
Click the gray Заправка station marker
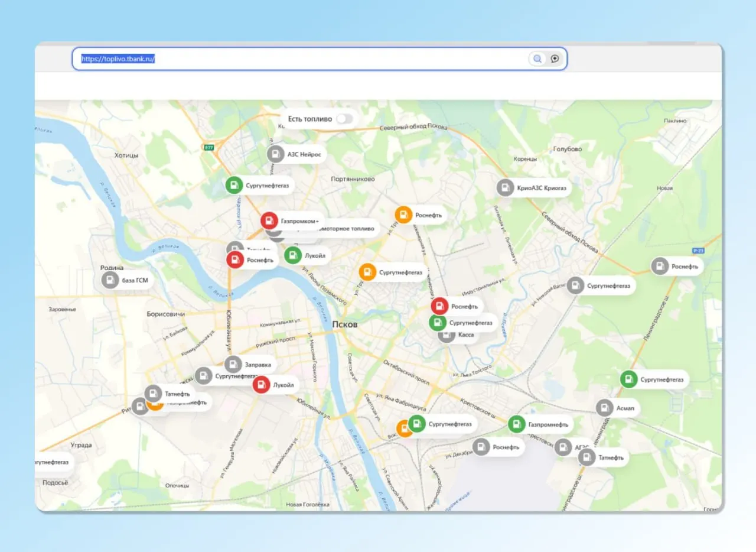(233, 365)
